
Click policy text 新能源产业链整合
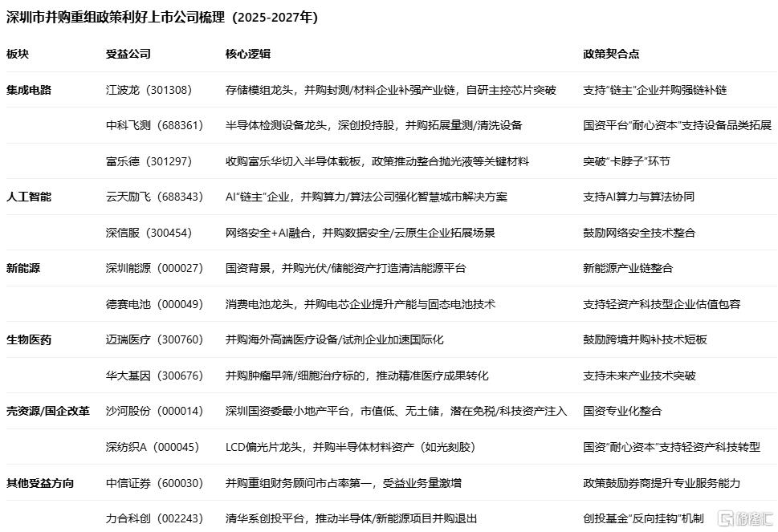tap(628, 268)
